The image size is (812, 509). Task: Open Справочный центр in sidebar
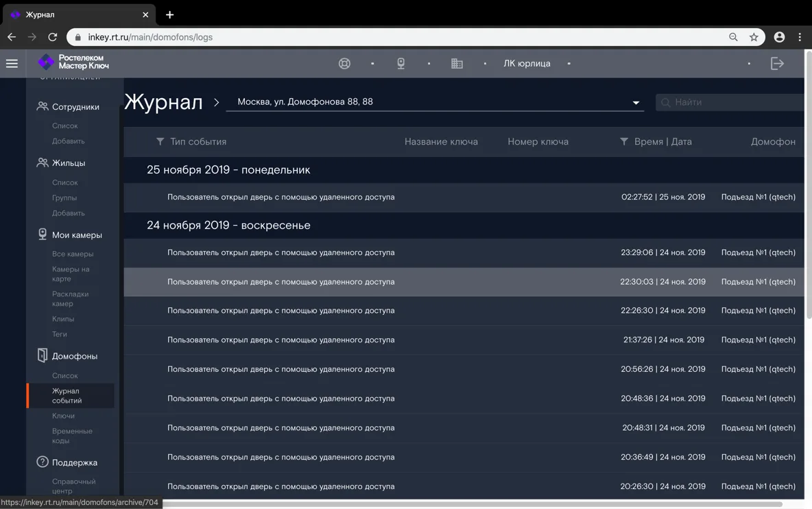click(73, 486)
